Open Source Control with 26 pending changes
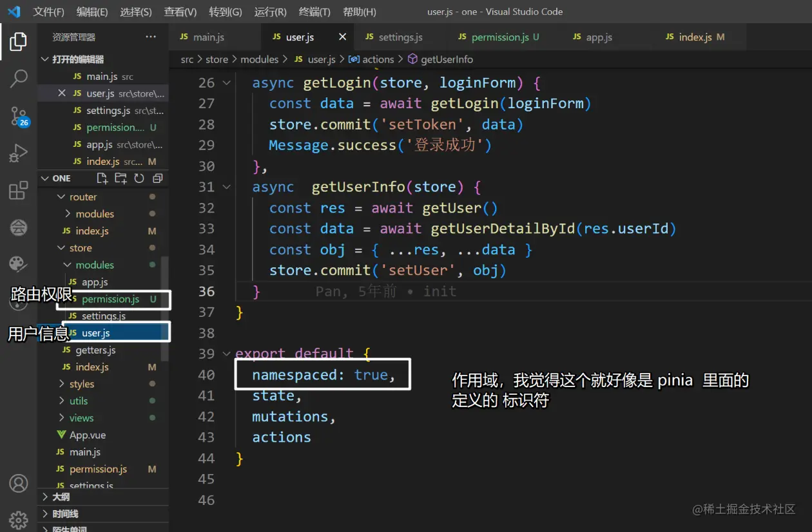 click(19, 116)
